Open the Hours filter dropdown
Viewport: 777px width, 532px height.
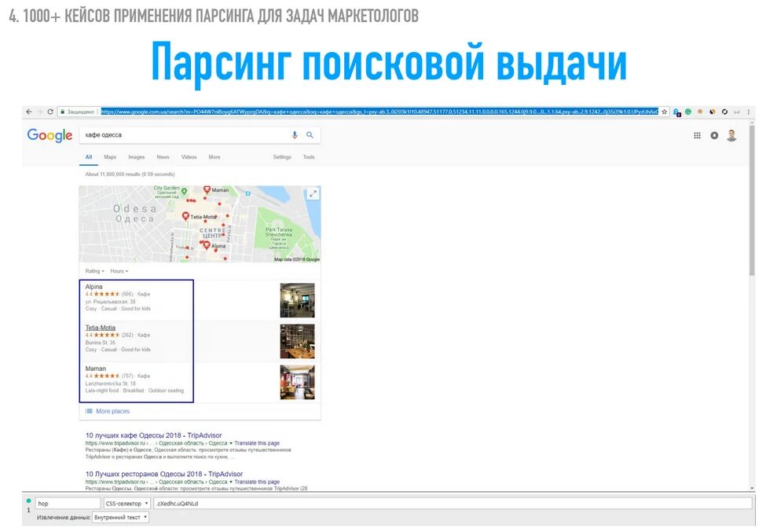[119, 271]
